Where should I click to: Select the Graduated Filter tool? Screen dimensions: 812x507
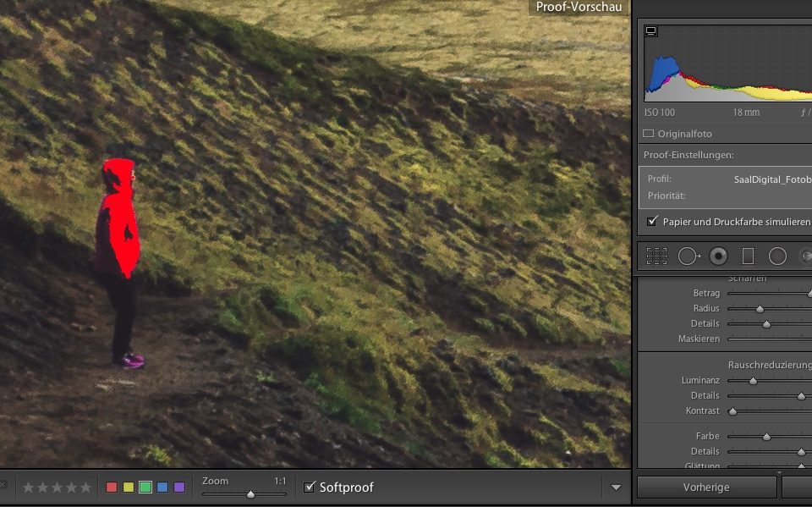(x=748, y=256)
